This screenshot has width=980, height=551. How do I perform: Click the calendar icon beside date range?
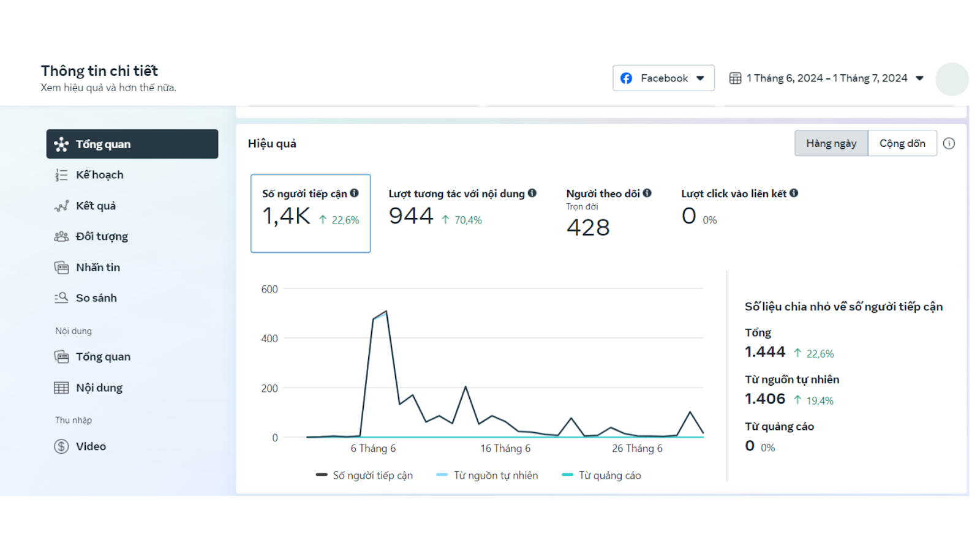click(x=735, y=78)
